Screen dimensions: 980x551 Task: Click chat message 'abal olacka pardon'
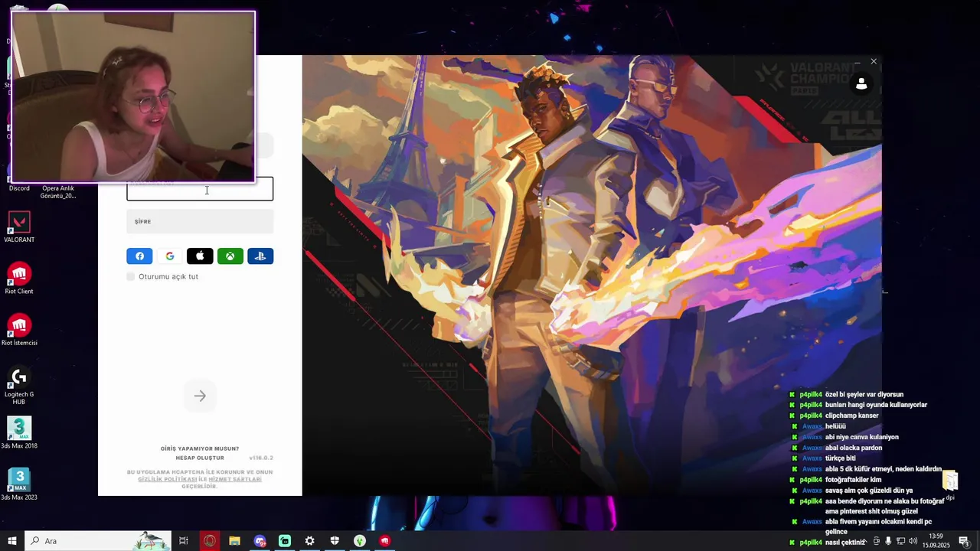[854, 448]
